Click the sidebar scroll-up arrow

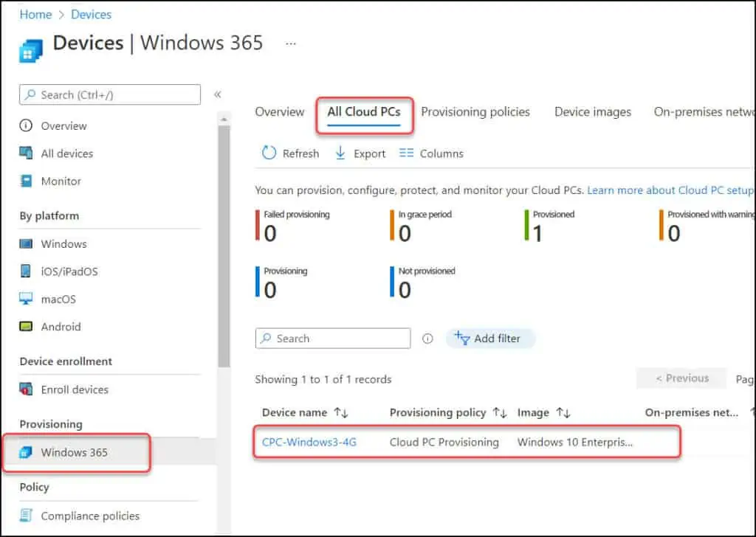224,119
